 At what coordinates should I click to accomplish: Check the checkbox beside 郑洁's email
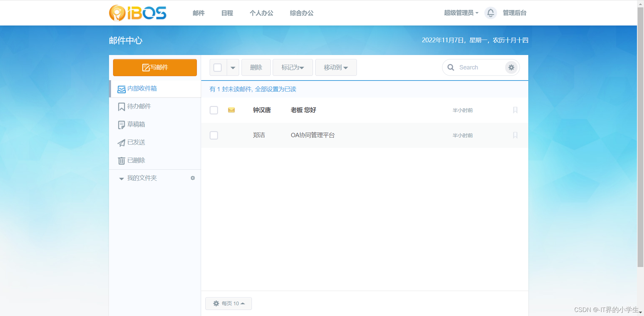coord(214,135)
